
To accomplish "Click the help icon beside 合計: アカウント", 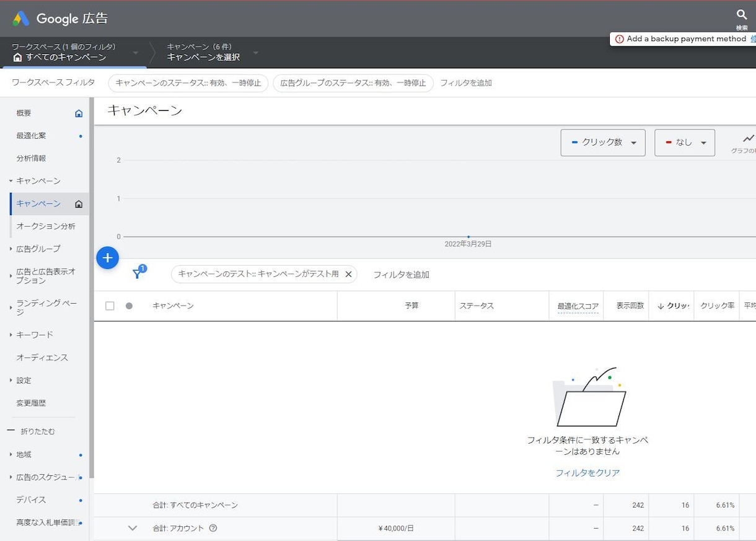I will (213, 529).
